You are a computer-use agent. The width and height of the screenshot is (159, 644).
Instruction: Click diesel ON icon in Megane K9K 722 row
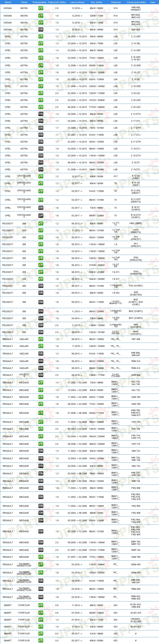(41, 451)
